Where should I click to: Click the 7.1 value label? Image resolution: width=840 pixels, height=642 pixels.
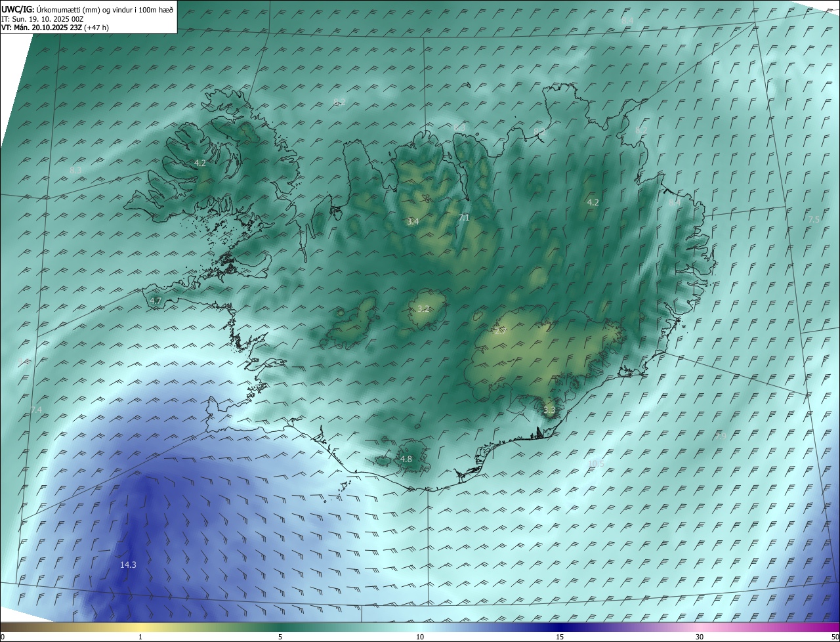click(x=464, y=217)
